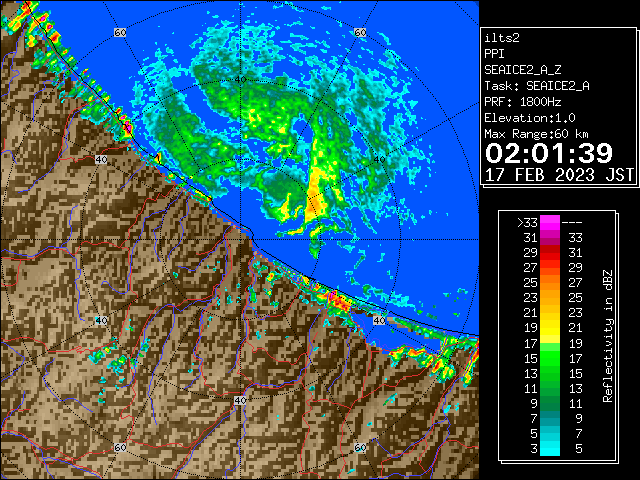Select the 'PPI' scan type text
The height and width of the screenshot is (480, 640).
coord(494,54)
